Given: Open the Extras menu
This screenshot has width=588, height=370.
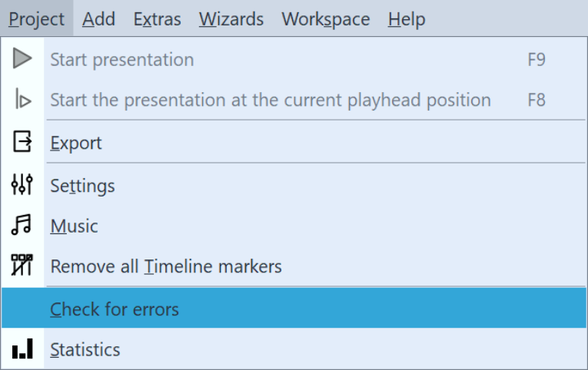Looking at the screenshot, I should tap(157, 19).
